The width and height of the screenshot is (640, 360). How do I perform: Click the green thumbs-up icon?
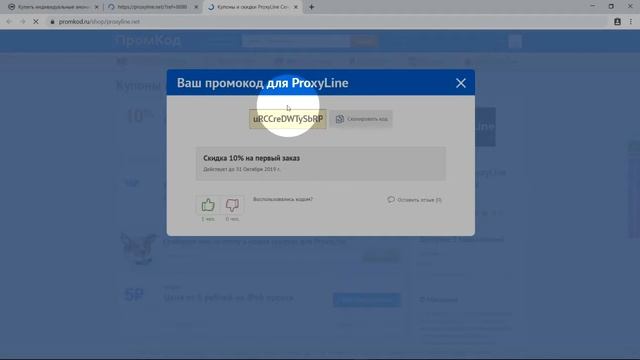(208, 205)
